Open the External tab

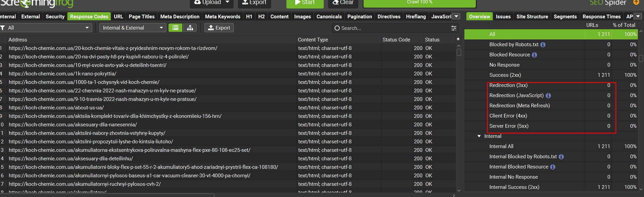(x=31, y=16)
